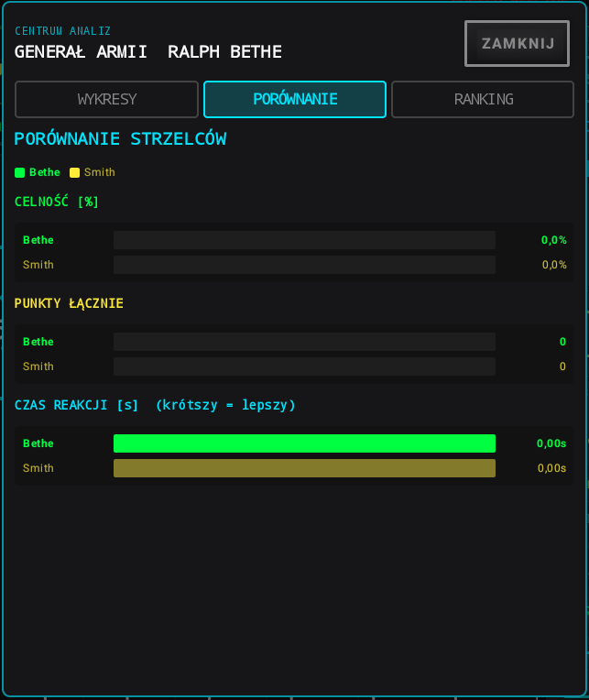Click the PUNKTY ŁĄCZNIE section heading
Viewport: 589px width, 700px height.
point(69,303)
